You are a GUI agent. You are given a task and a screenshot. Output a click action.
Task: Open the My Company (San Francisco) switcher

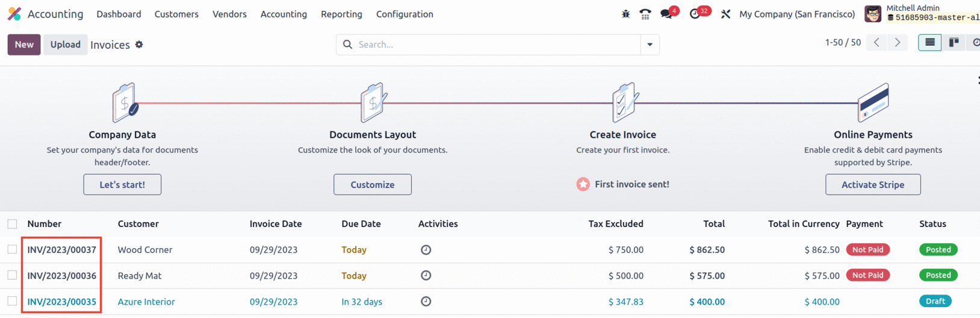797,14
